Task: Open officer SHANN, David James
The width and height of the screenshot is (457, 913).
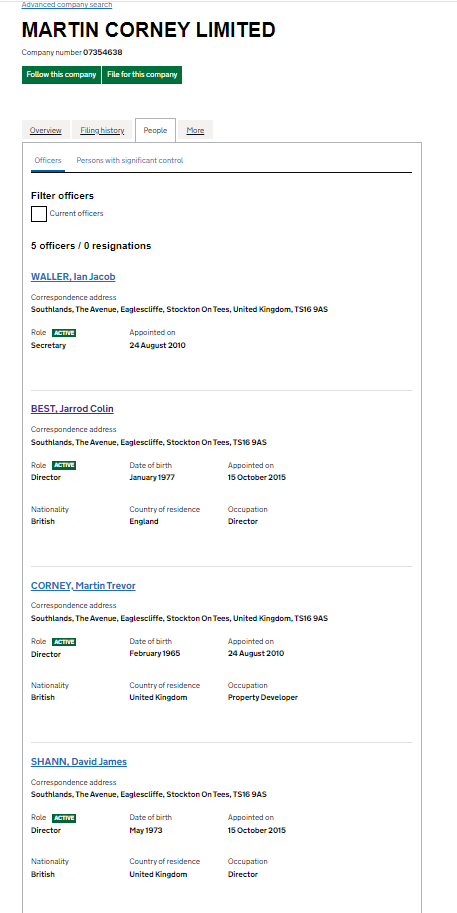Action: point(79,762)
